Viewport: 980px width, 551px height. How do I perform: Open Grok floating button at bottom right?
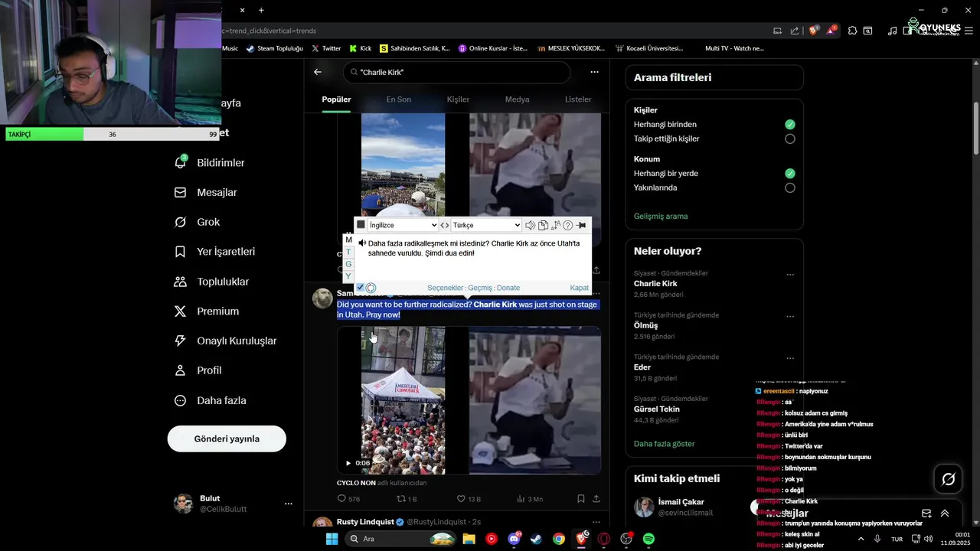click(x=949, y=479)
